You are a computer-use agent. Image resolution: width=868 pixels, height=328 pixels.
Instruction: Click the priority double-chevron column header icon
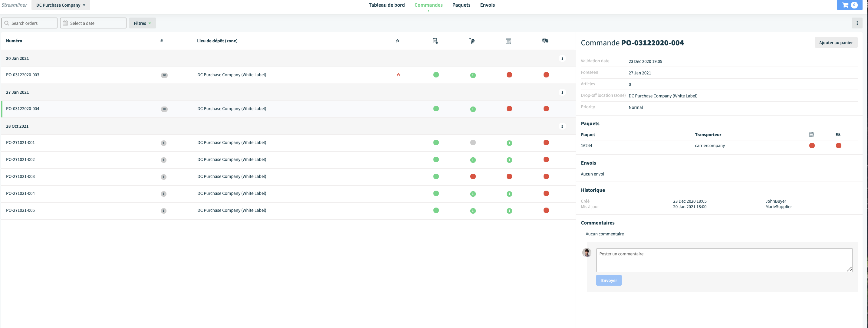pos(398,41)
